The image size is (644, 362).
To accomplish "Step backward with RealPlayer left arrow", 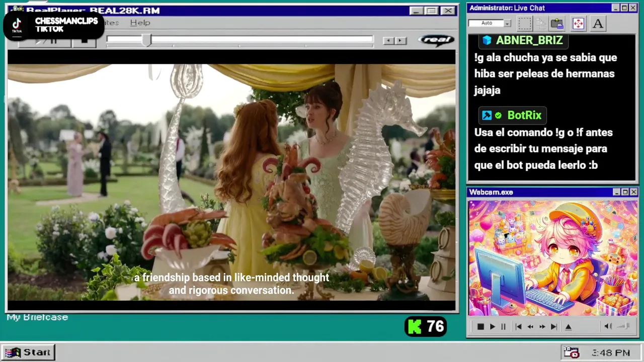I will [x=388, y=41].
